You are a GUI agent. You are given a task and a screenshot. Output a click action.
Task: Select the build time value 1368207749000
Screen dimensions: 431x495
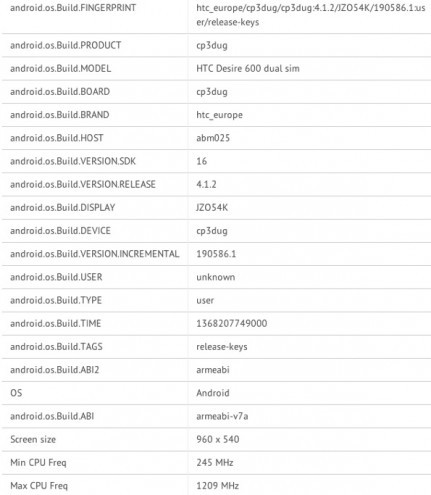point(232,323)
